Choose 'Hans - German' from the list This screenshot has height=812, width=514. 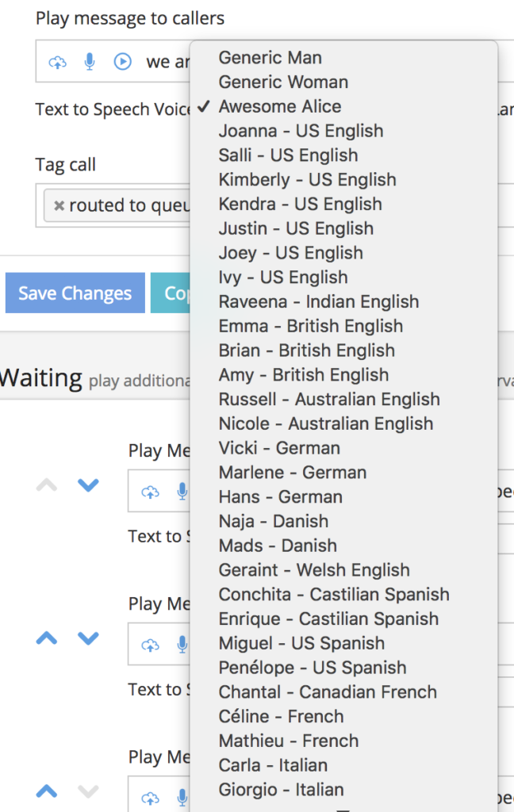click(280, 497)
